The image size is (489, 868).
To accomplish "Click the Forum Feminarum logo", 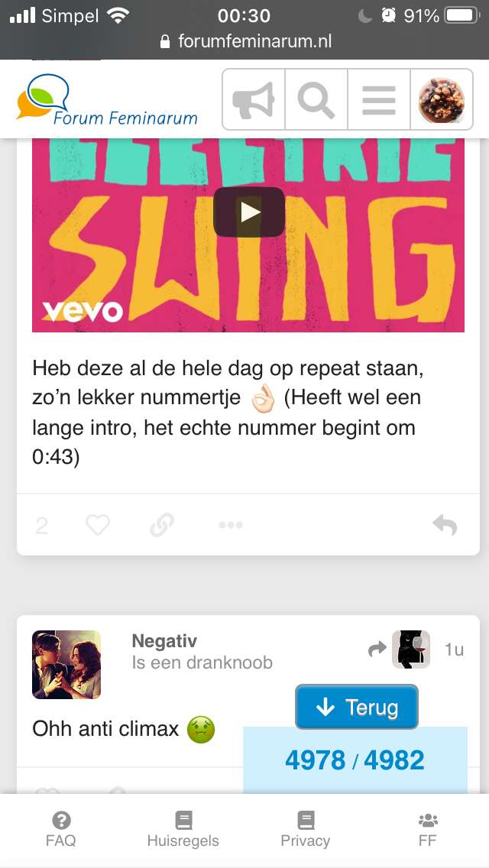I will (x=107, y=100).
